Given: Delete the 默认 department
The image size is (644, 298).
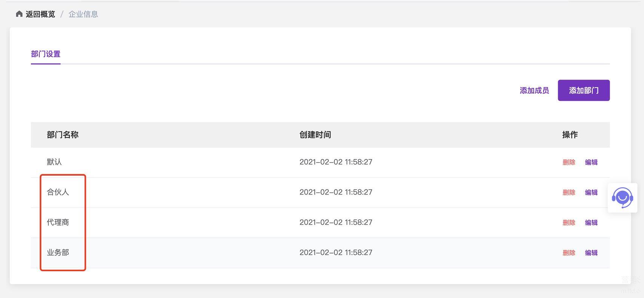Looking at the screenshot, I should (569, 162).
